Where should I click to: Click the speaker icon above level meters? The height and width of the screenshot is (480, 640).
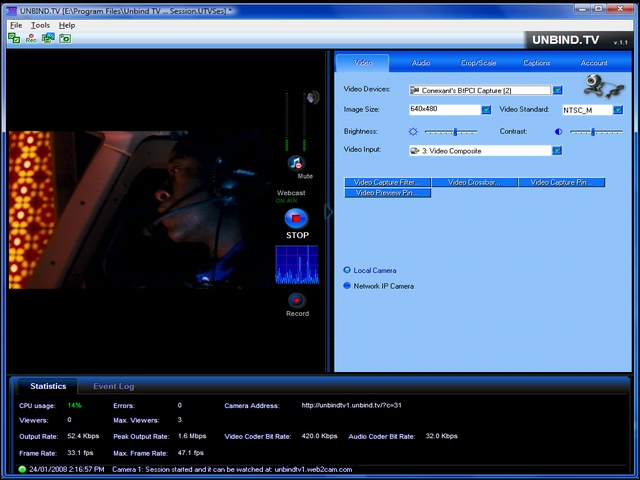[x=313, y=98]
